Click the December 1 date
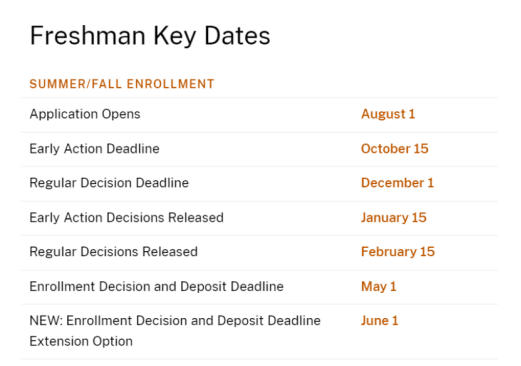Screen dimensions: 521x366 pyautogui.click(x=397, y=183)
